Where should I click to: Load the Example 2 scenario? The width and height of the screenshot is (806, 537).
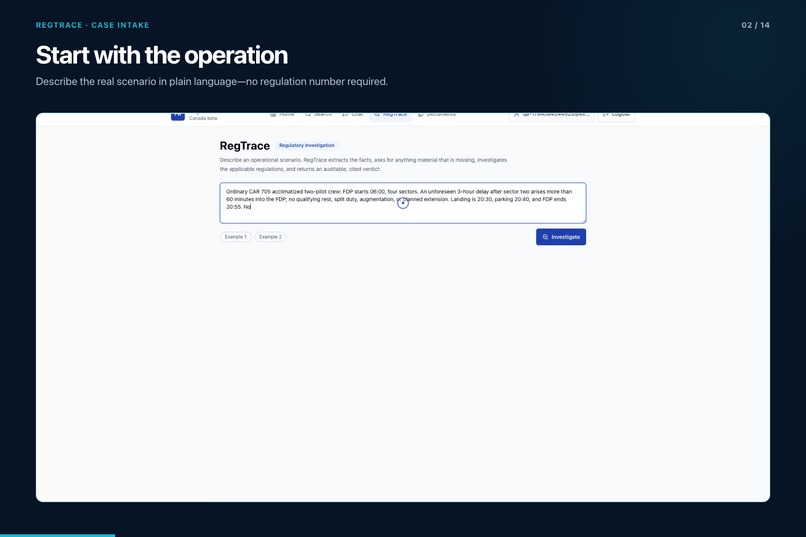point(270,237)
